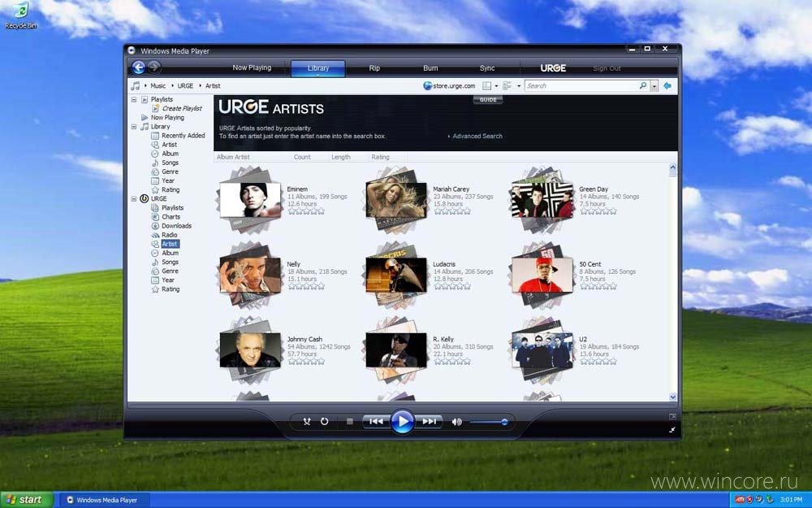Mute the volume speaker icon
812x508 pixels.
tap(456, 422)
